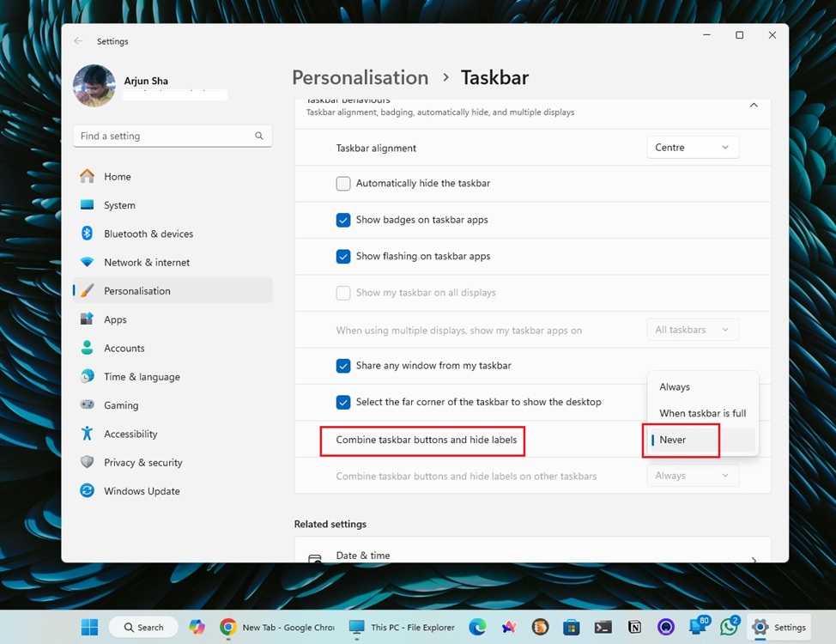Open the Phone Link icon showing 80
Image resolution: width=836 pixels, height=644 pixels.
698,626
